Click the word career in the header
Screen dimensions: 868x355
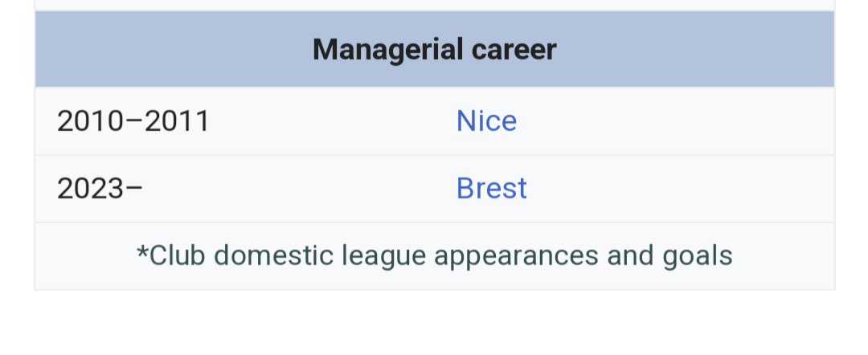514,49
